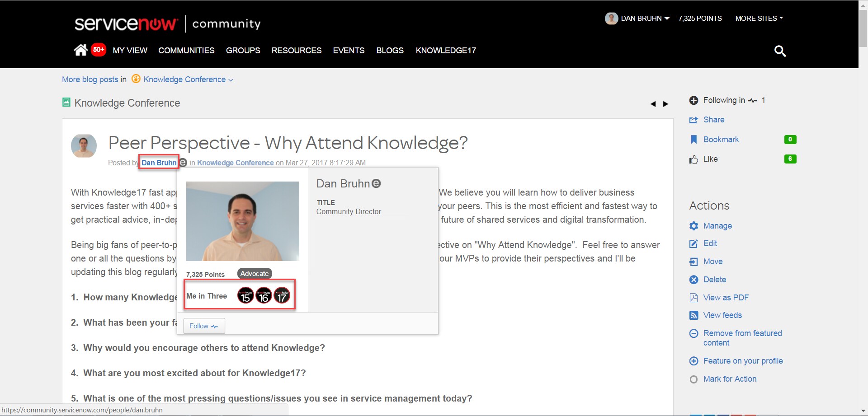The width and height of the screenshot is (868, 416).
Task: Bookmark this blog post
Action: [x=721, y=139]
